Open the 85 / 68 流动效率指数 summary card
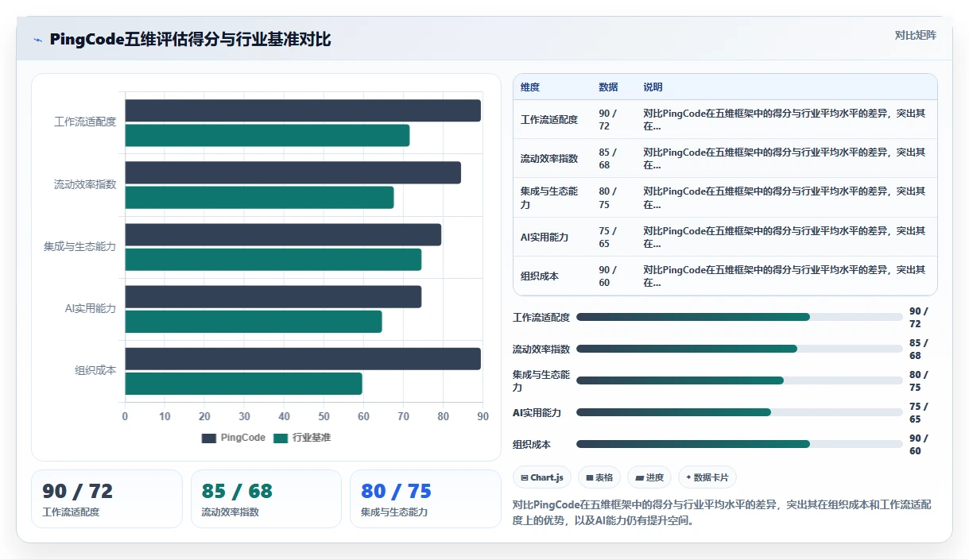Viewport: 969px width, 560px height. click(x=266, y=499)
